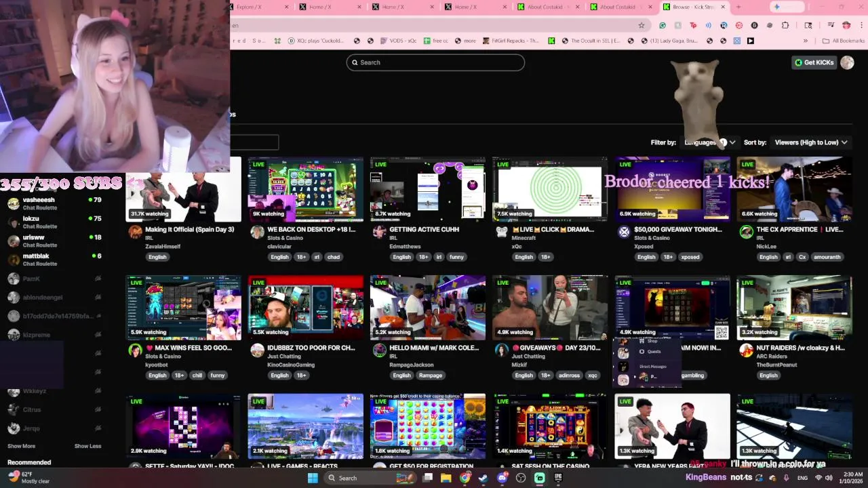Select the 'xposed' tag under Xposed stream
This screenshot has height=488, width=868.
point(690,257)
